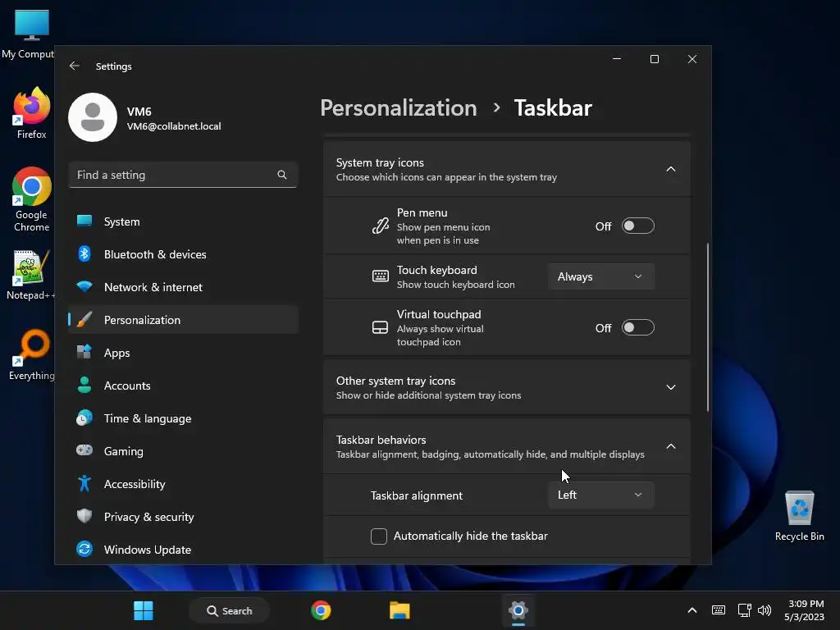The image size is (840, 630).
Task: Click the VM6@collabnet.local account email
Action: (174, 126)
